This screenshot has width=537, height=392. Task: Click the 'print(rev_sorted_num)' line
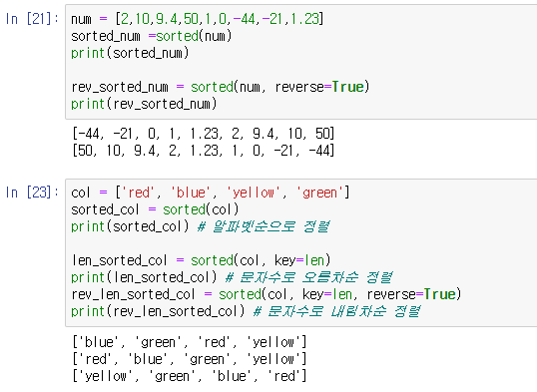144,104
